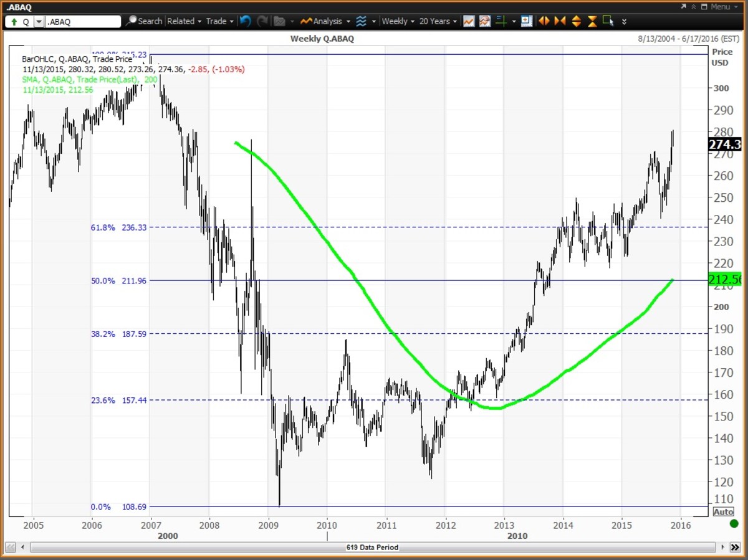Click the blue undo arrow
This screenshot has width=748, height=560.
[246, 21]
